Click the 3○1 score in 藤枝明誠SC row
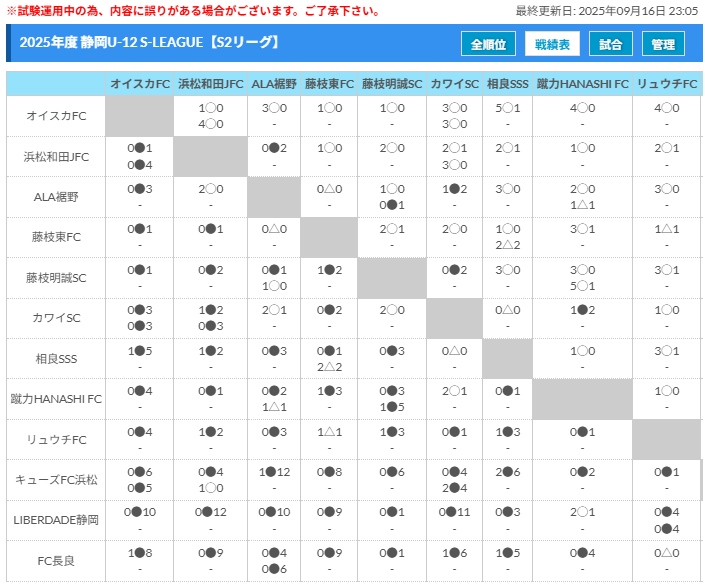The width and height of the screenshot is (705, 584). point(667,270)
